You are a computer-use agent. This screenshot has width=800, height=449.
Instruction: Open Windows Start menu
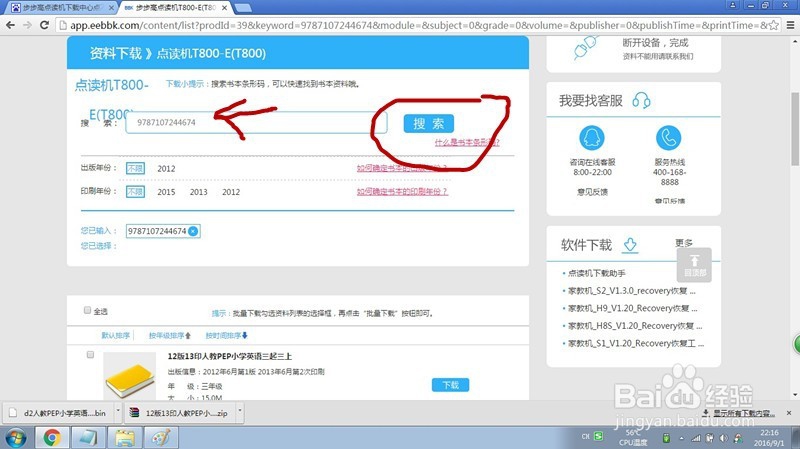click(x=15, y=438)
